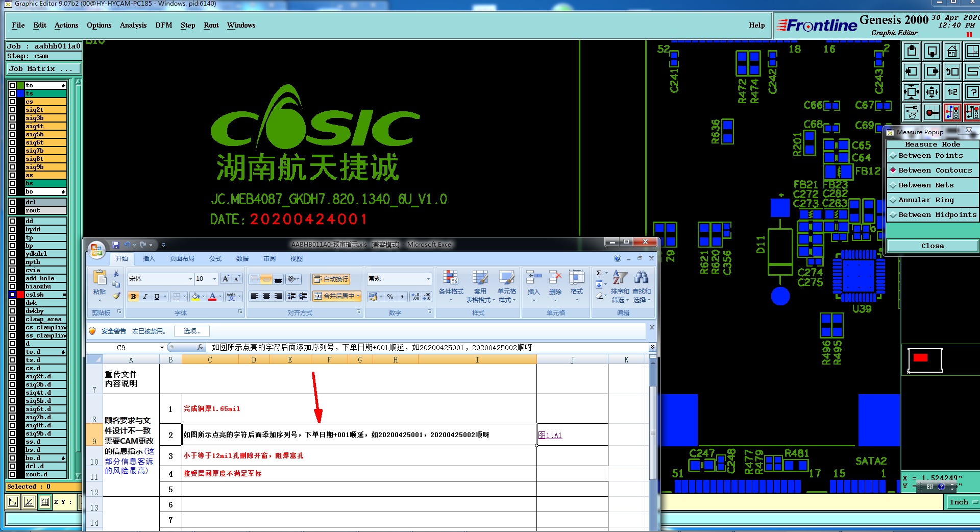The height and width of the screenshot is (532, 980).
Task: Click the 1:2 scale zoom icon
Action: coord(952,92)
